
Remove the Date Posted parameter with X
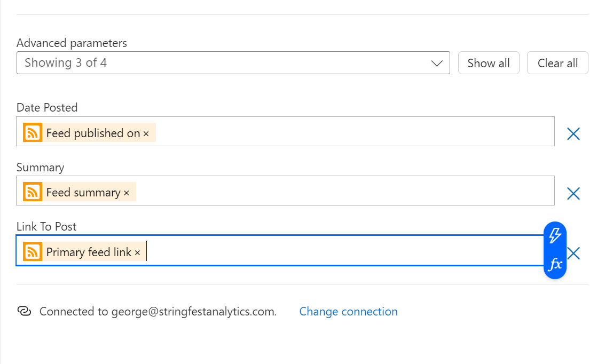[573, 134]
